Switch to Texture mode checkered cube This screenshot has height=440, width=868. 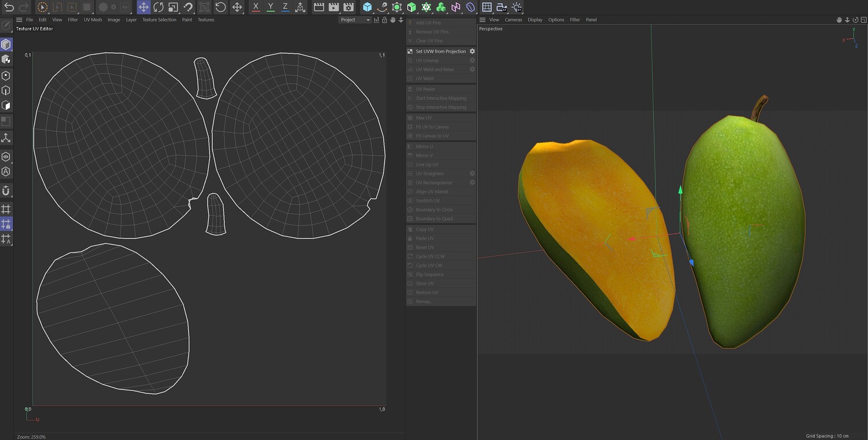(x=6, y=60)
